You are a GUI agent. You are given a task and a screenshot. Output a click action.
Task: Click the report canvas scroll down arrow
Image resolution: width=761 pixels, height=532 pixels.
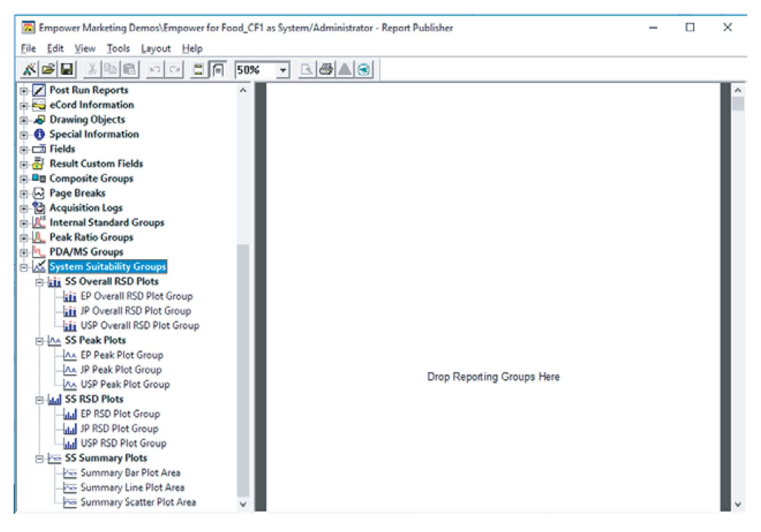coord(738,504)
